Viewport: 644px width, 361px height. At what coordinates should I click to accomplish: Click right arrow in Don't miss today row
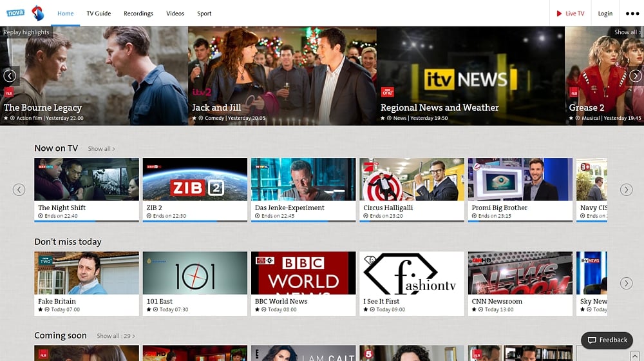pyautogui.click(x=626, y=283)
